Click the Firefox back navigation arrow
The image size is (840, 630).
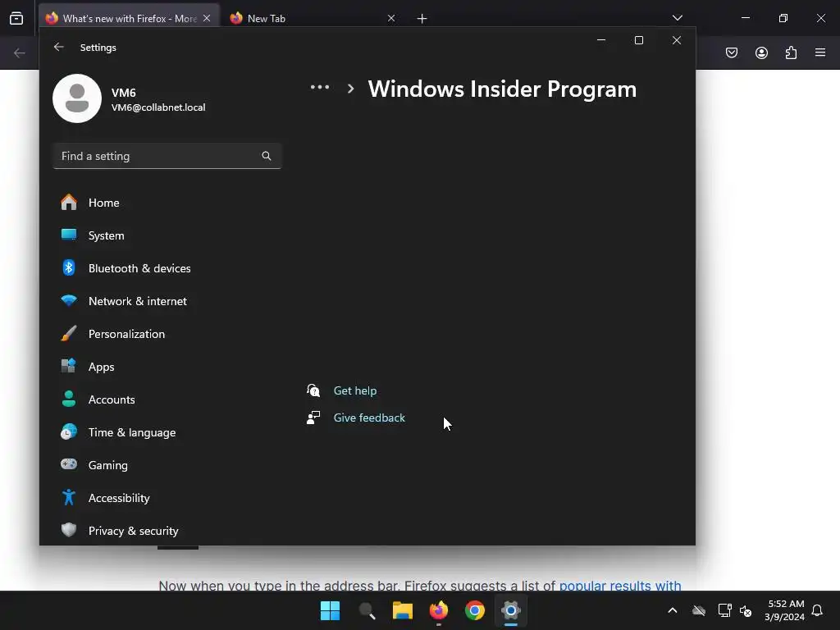20,52
